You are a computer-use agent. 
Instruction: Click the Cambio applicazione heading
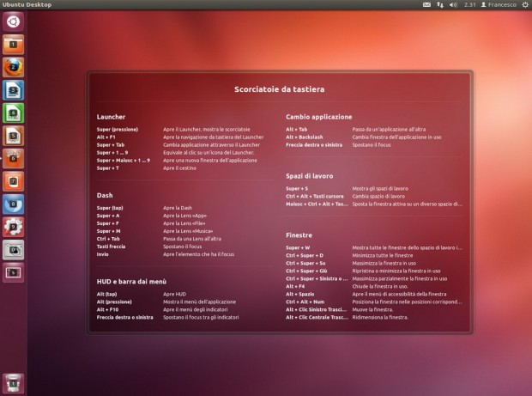click(318, 117)
